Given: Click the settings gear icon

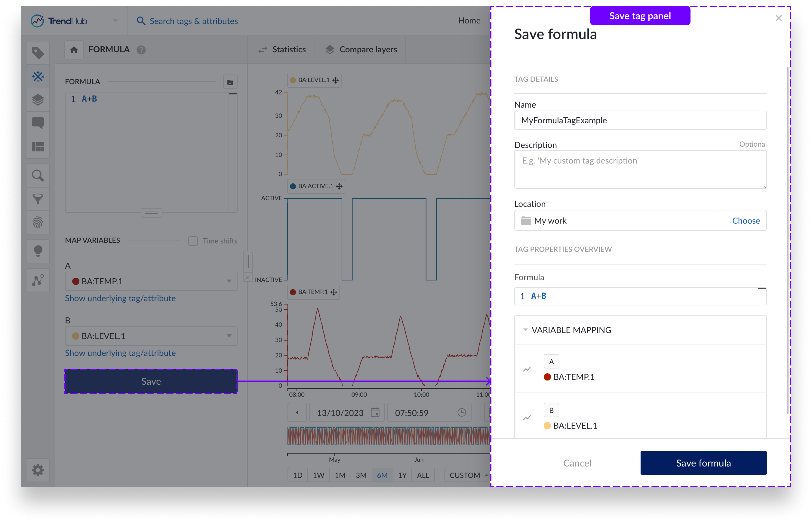Looking at the screenshot, I should (38, 470).
